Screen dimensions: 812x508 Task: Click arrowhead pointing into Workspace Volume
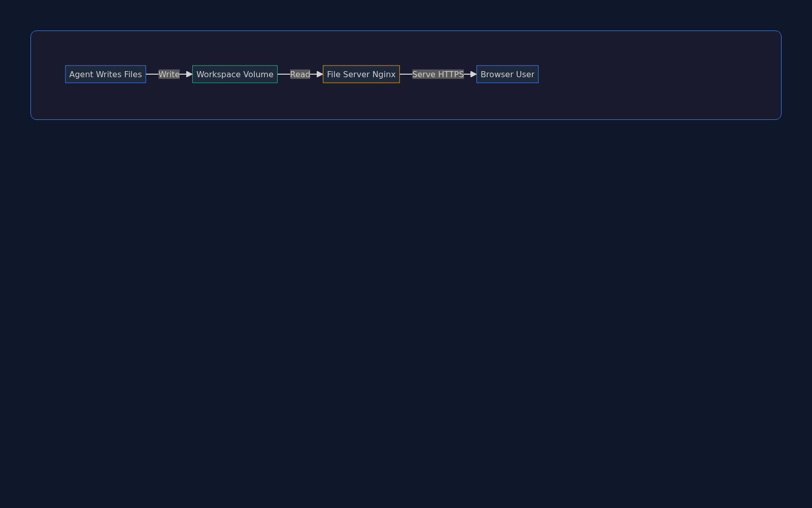click(x=189, y=74)
